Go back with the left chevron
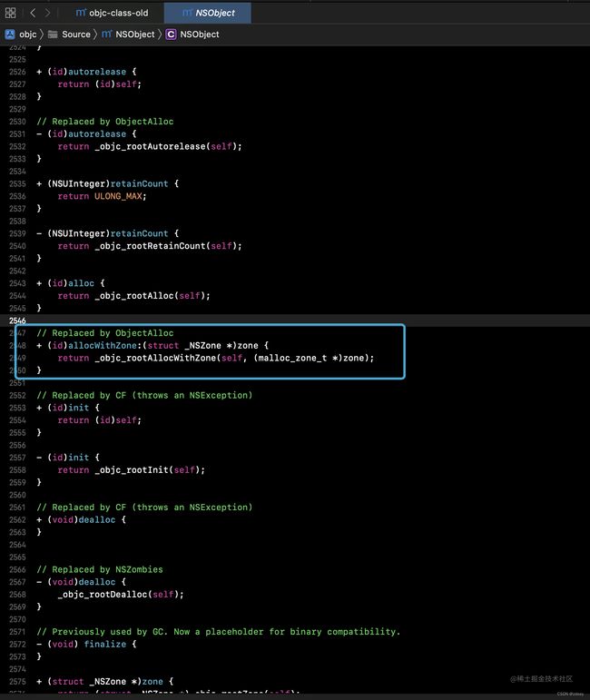This screenshot has width=590, height=700. 33,13
